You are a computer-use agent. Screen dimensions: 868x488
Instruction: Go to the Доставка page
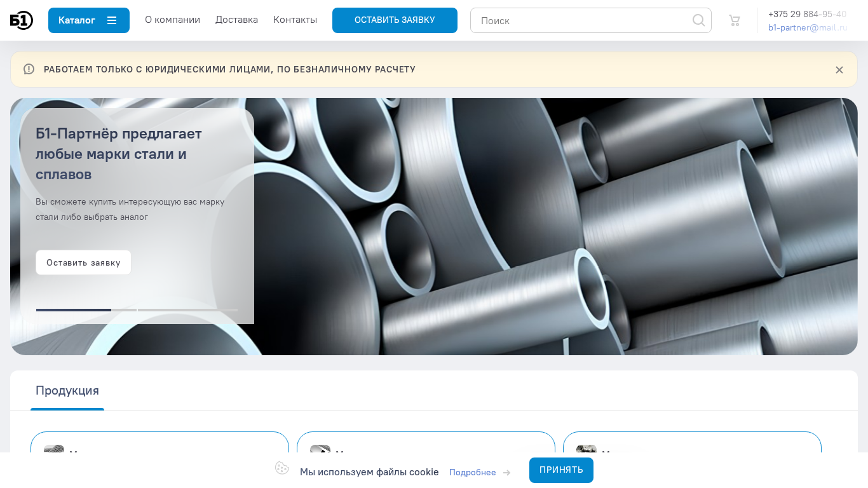pyautogui.click(x=236, y=20)
